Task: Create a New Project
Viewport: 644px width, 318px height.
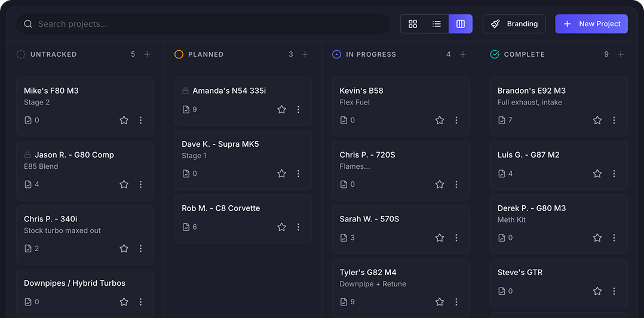Action: tap(591, 24)
